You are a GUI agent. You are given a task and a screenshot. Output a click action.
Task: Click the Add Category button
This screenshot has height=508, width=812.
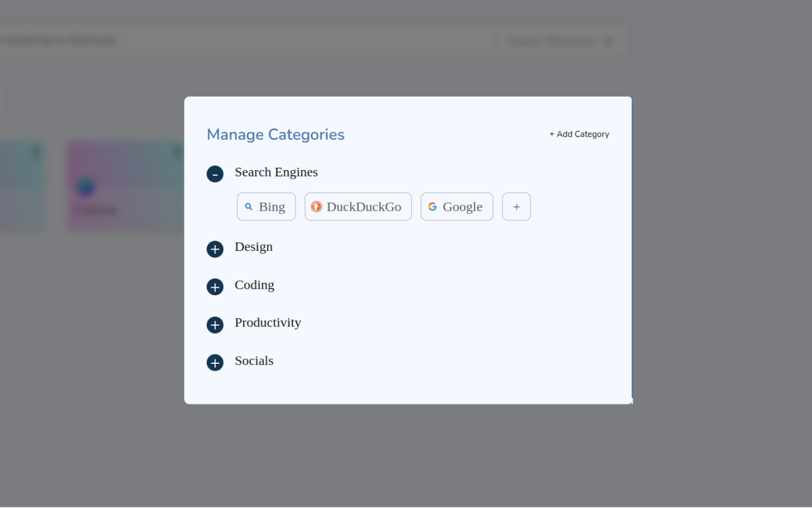[579, 134]
